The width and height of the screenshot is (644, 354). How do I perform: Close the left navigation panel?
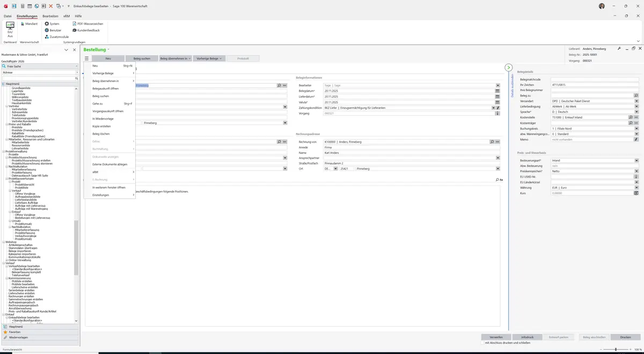coord(75,50)
